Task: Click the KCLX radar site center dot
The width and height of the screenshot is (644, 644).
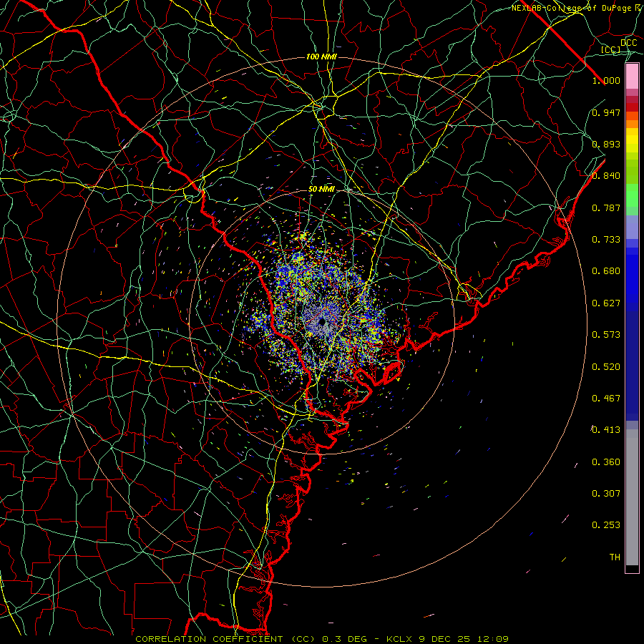Action: [322, 321]
